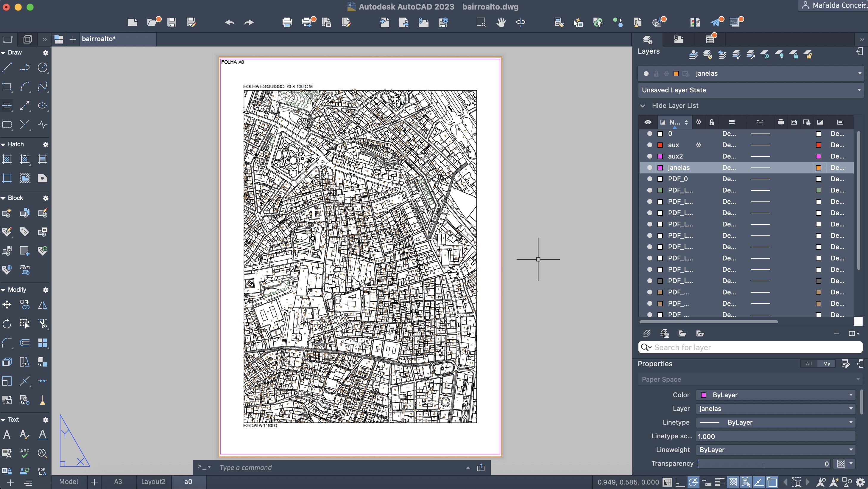Activate the Pan hand tool
The image size is (868, 489).
[501, 22]
